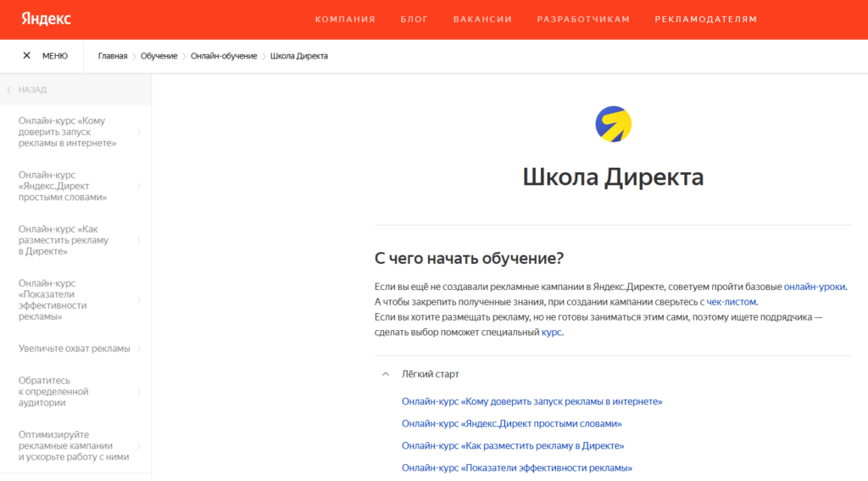Open sidebar item «Показатели эффективности рекламы»

[x=53, y=299]
